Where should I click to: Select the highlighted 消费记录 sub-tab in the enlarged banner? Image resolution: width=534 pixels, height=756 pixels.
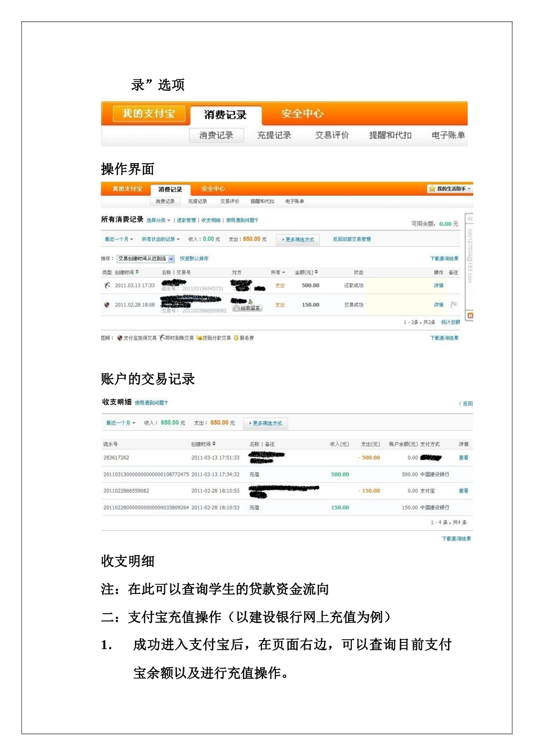(x=216, y=136)
